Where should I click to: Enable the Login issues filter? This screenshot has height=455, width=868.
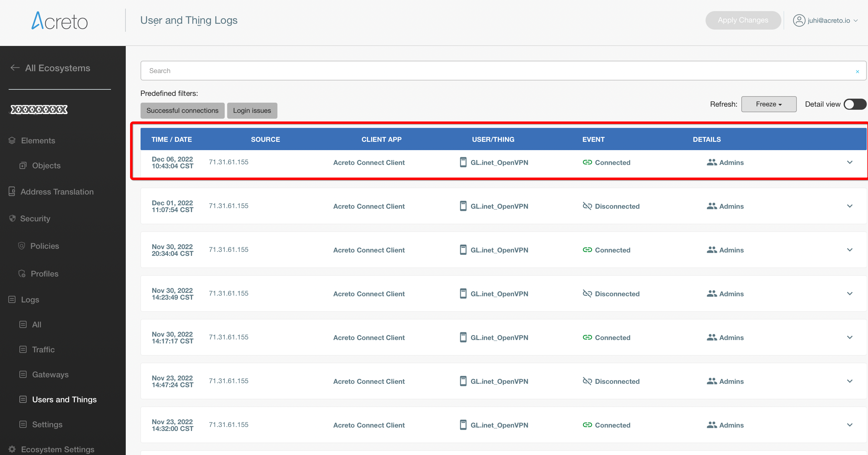click(x=252, y=111)
